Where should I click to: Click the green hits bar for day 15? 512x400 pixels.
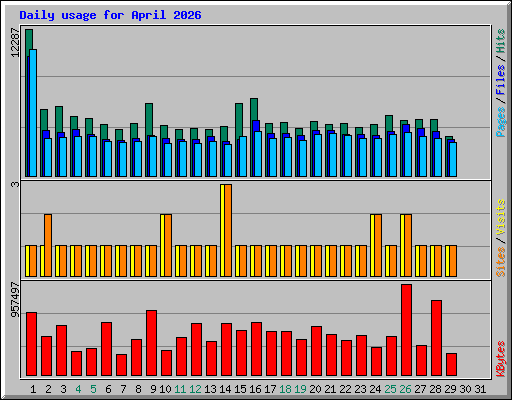click(x=239, y=120)
